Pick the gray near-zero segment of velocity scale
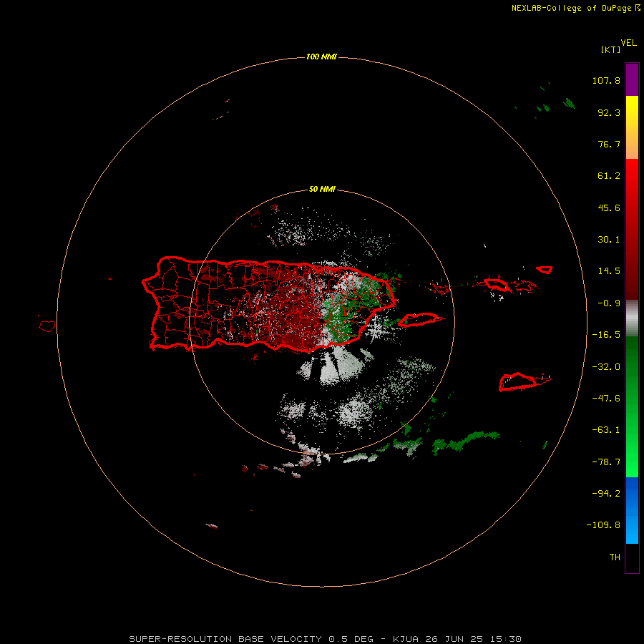The height and width of the screenshot is (644, 644). coord(632,318)
